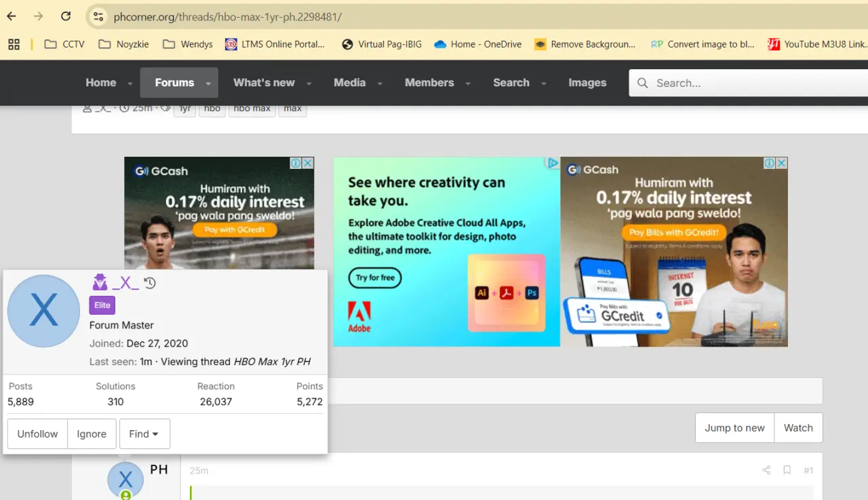Open AdChoices icon on Adobe ad
The image size is (868, 500).
coord(553,163)
